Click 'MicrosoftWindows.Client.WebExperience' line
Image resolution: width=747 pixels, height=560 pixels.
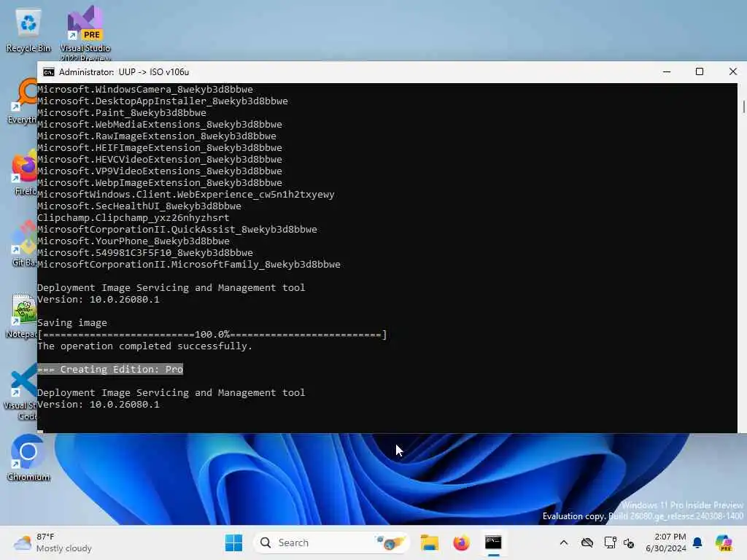(186, 194)
